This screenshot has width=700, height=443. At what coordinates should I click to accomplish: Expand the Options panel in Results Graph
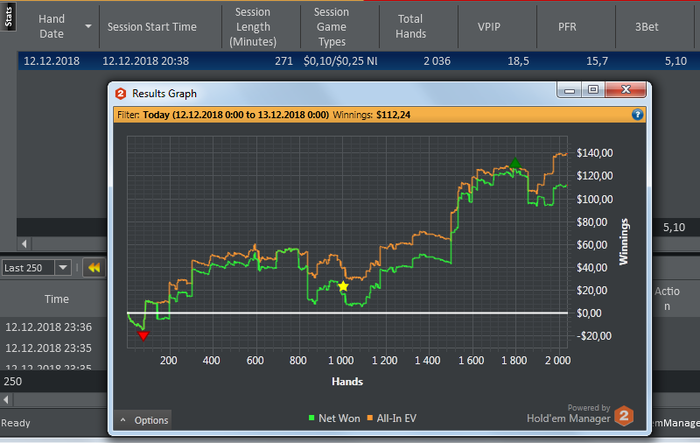pyautogui.click(x=144, y=420)
